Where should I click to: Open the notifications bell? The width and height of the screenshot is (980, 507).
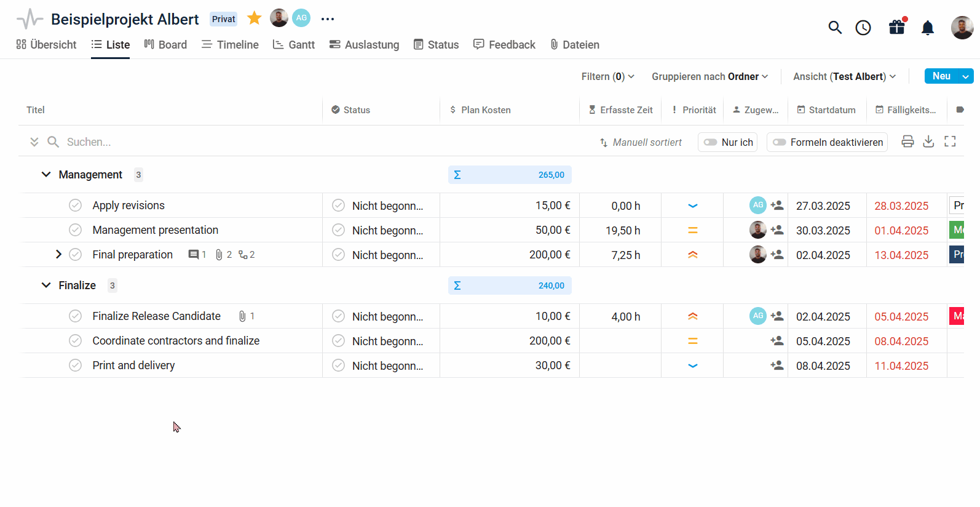(928, 28)
